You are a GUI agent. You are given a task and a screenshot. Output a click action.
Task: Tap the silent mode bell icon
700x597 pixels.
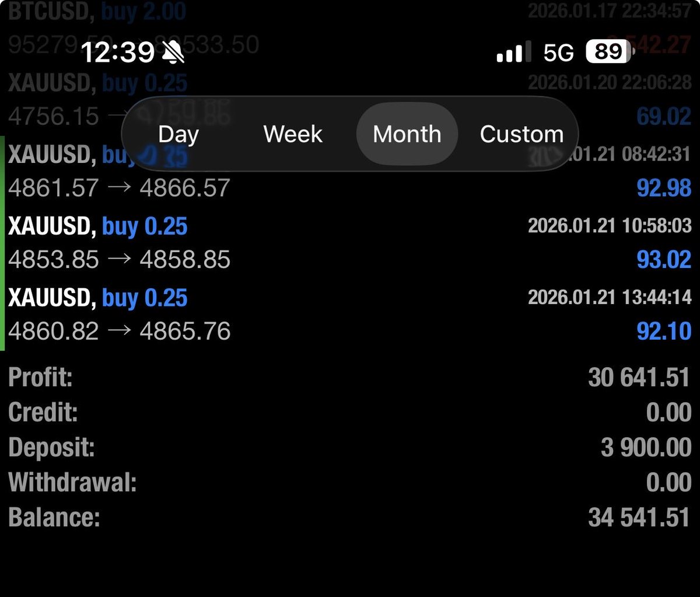coord(173,53)
